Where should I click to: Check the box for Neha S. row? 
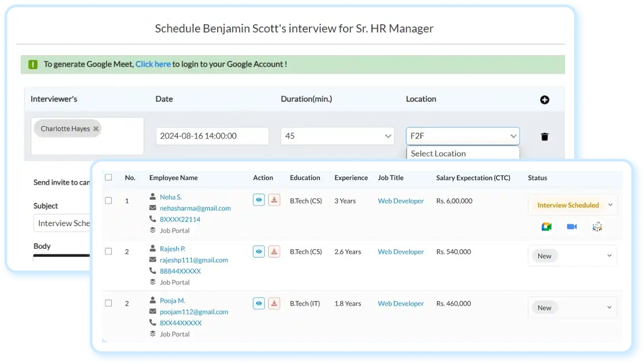108,200
